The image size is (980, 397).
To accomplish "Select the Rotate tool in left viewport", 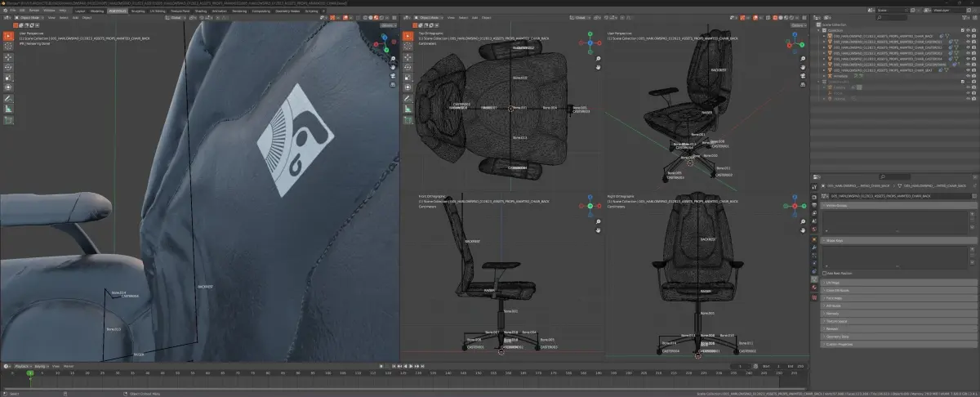I will (9, 67).
